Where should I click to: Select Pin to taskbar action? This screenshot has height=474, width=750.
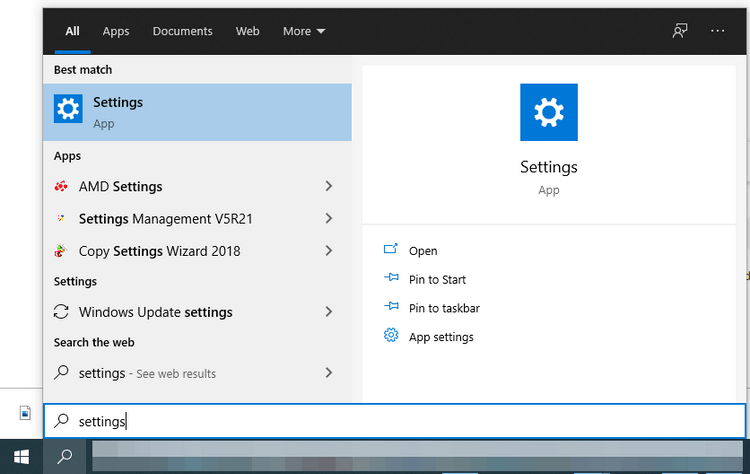click(444, 308)
